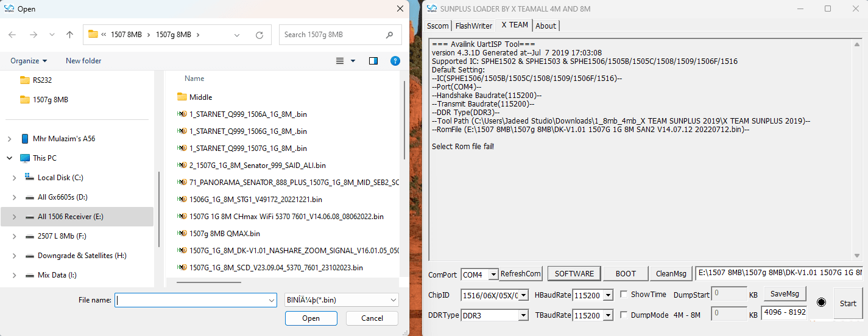Switch to Sscom tab
This screenshot has height=336, width=868.
point(438,26)
